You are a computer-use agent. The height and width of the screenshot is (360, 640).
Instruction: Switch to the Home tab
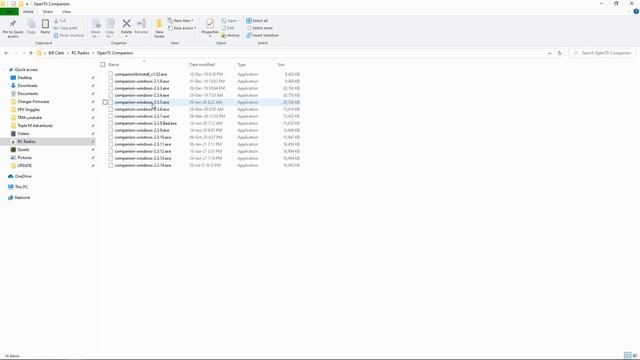pos(28,12)
